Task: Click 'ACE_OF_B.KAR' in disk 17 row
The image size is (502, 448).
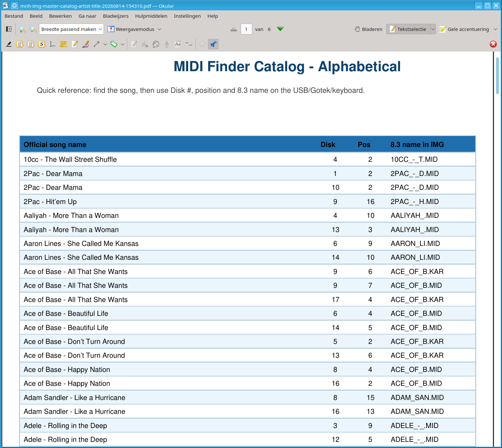Action: click(x=417, y=300)
